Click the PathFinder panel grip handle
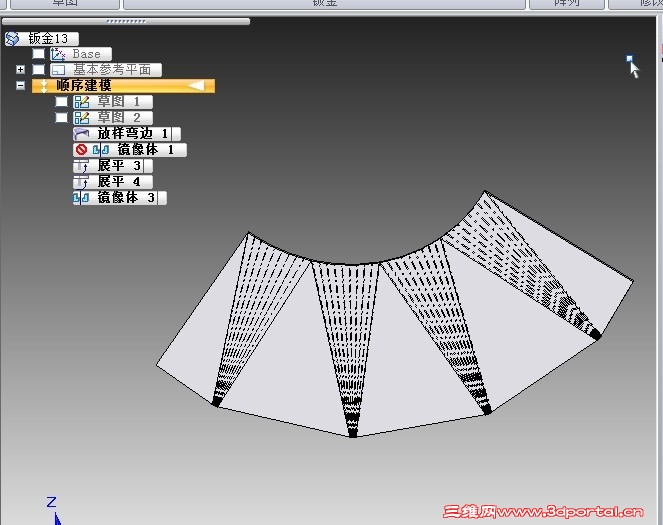 126,21
